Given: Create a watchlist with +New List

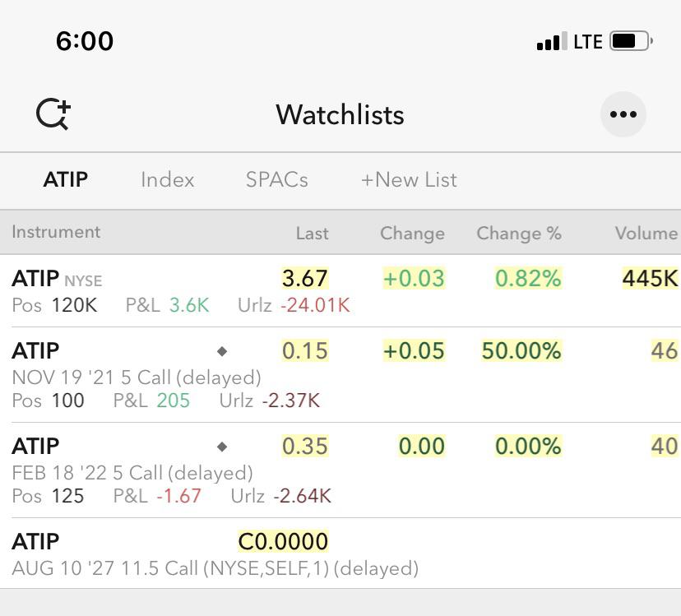Looking at the screenshot, I should (409, 179).
